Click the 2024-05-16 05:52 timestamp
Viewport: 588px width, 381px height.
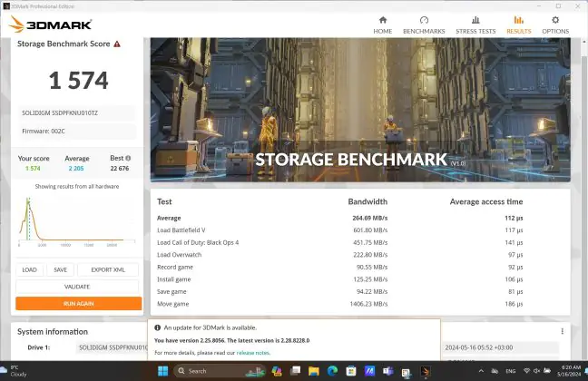479,347
